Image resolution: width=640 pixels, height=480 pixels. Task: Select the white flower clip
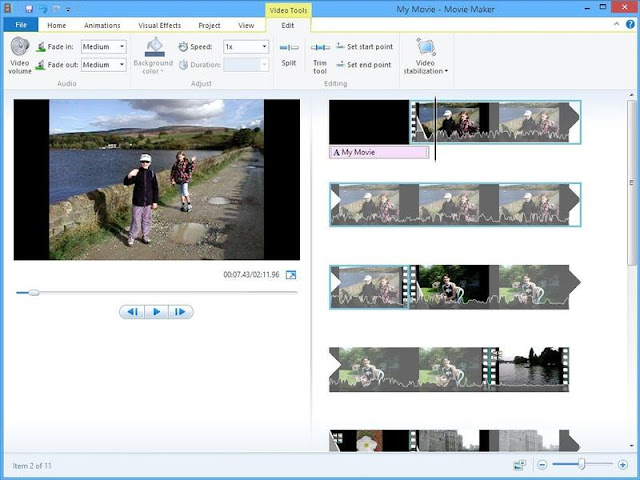pos(369,440)
